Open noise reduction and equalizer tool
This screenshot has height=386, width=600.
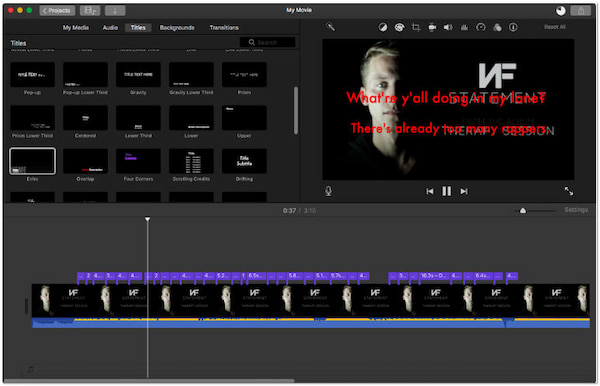pos(464,27)
